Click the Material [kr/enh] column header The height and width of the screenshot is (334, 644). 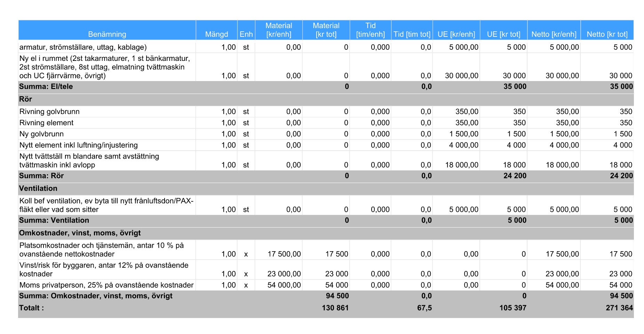coord(279,30)
